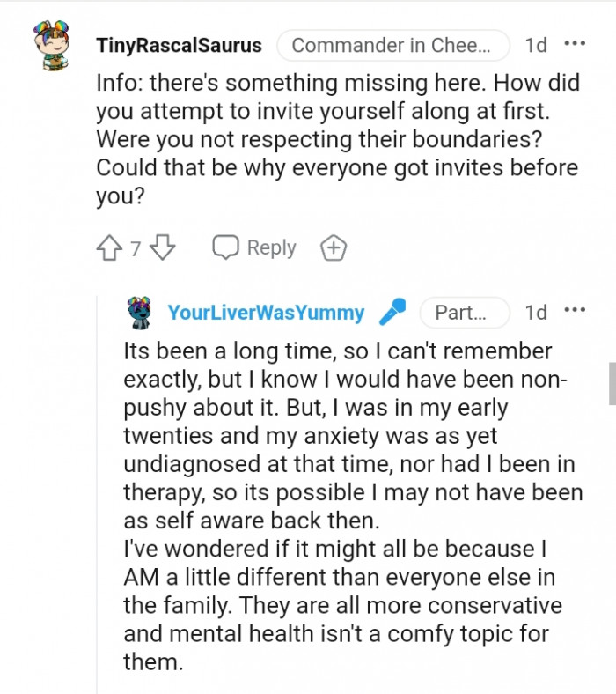Open the three-dot menu on TinyRascalSaurus's comment
The image size is (616, 694).
tap(574, 44)
